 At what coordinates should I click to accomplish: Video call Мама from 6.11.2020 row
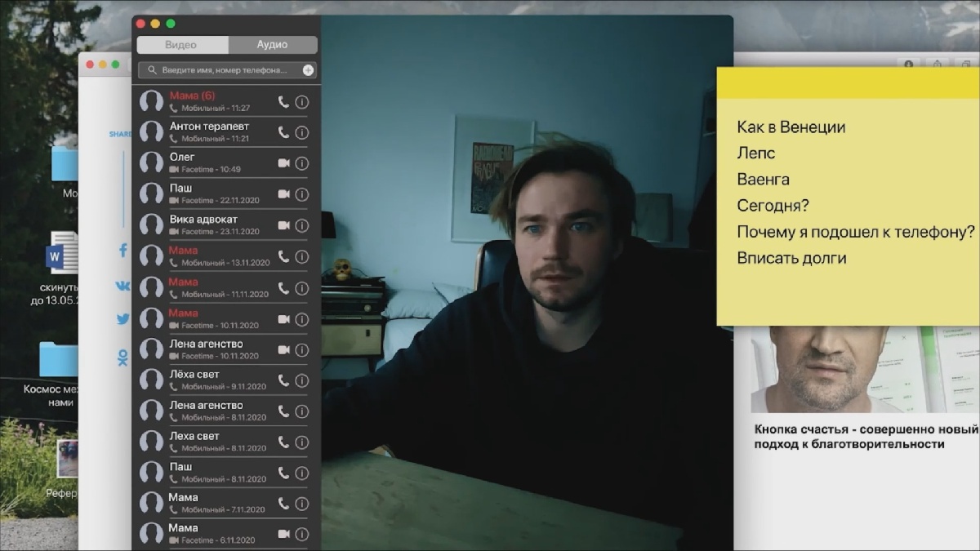(283, 534)
